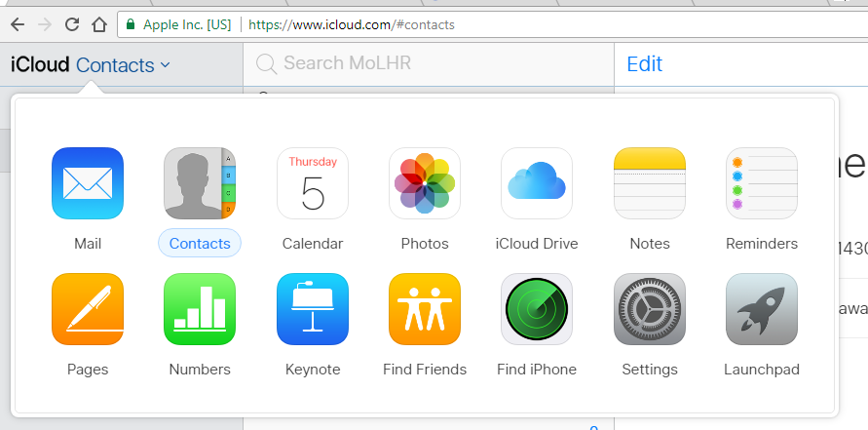The image size is (868, 430).
Task: Open the Launchpad rocket icon
Action: (x=762, y=309)
